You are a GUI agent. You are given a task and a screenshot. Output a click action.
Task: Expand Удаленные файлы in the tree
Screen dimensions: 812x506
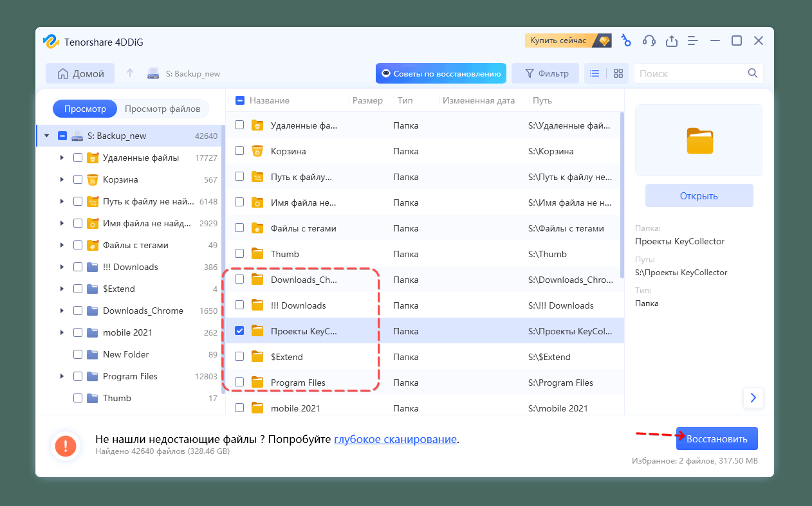(x=62, y=158)
